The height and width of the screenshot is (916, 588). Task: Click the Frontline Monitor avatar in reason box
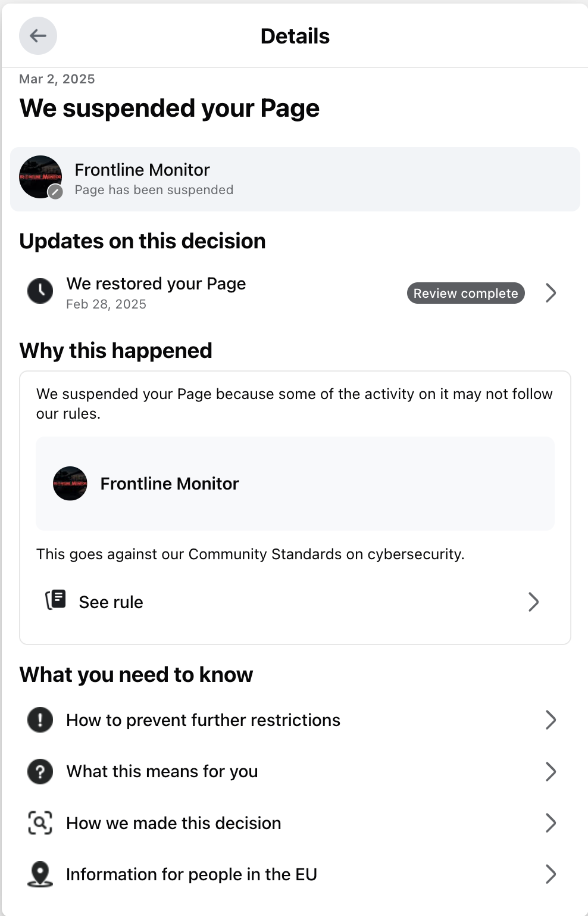tap(70, 483)
